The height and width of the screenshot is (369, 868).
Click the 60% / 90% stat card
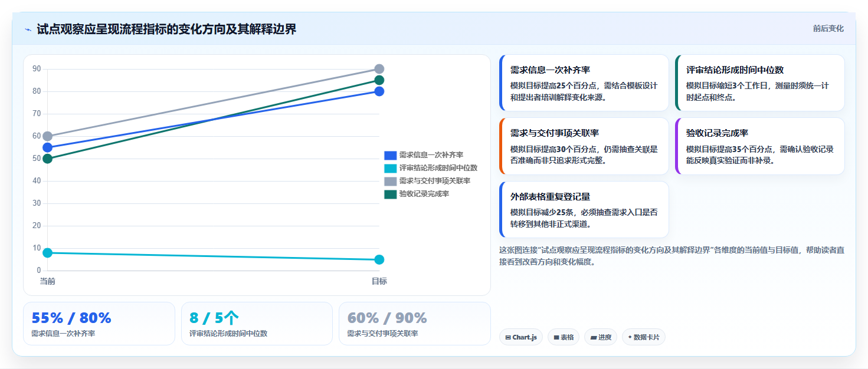pyautogui.click(x=415, y=324)
